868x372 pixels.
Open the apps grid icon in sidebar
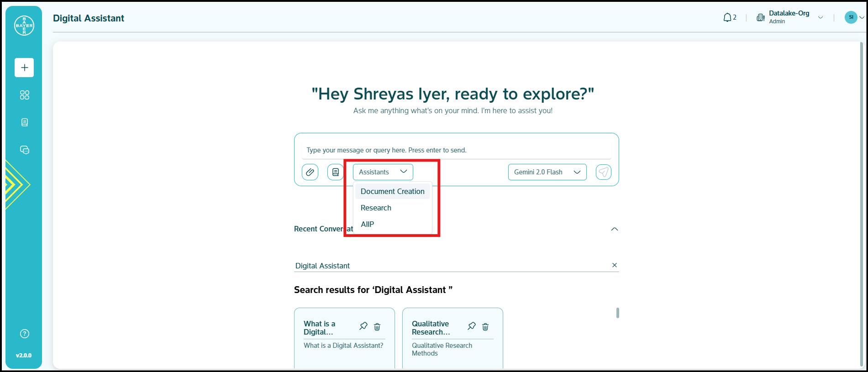coord(25,95)
